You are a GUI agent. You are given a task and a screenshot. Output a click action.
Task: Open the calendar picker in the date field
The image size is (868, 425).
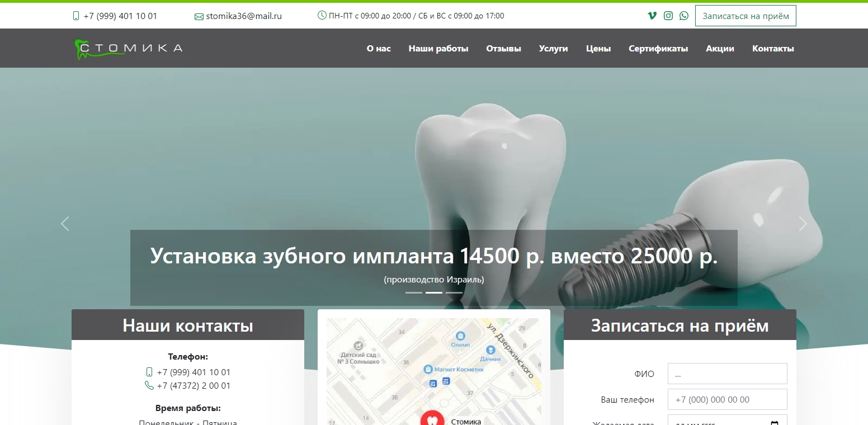[x=774, y=423]
